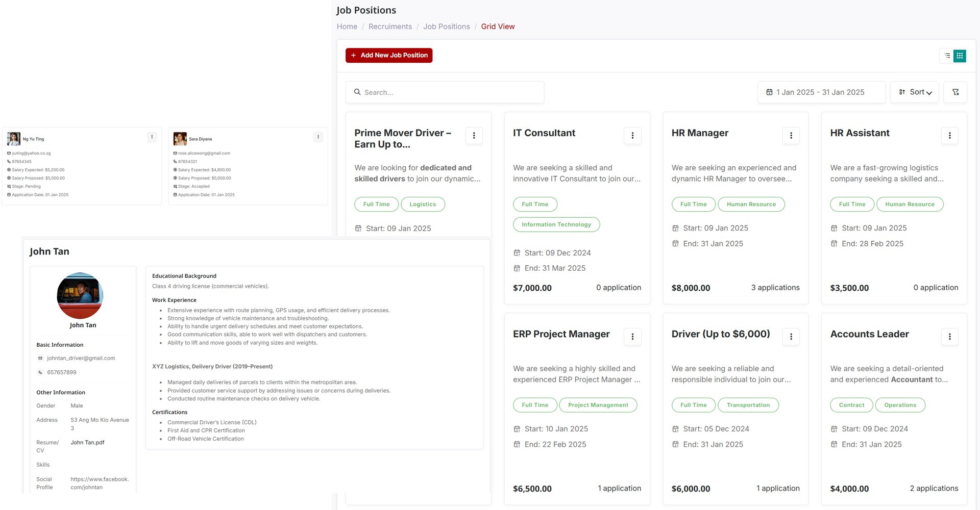Open Job Positions breadcrumb link

point(446,27)
